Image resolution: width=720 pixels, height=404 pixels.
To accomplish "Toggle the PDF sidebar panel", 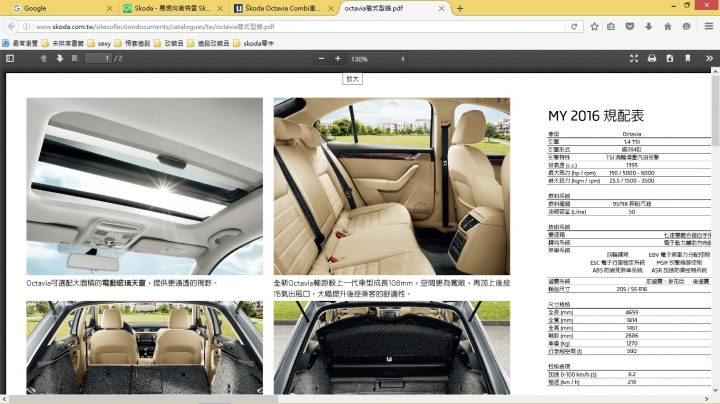I will (10, 58).
